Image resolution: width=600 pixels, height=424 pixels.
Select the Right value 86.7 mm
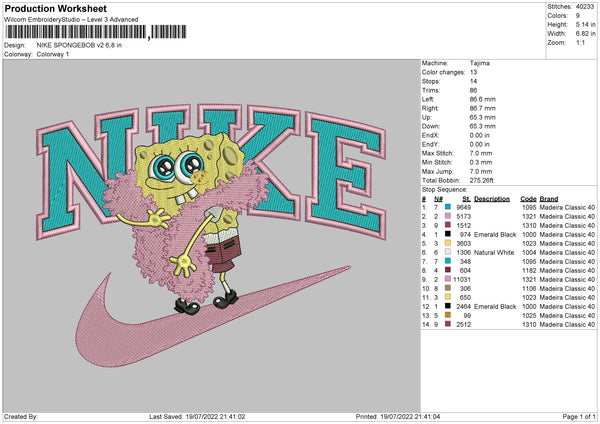click(x=483, y=108)
